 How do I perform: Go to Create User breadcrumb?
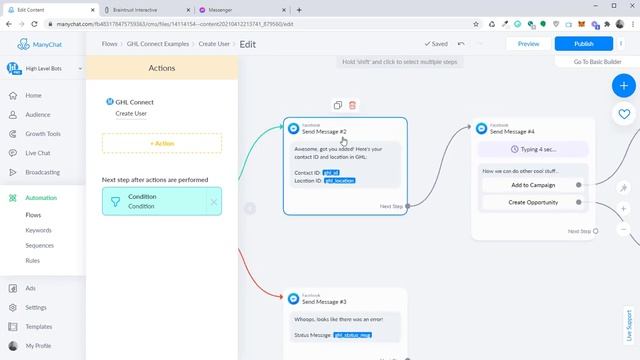point(214,44)
